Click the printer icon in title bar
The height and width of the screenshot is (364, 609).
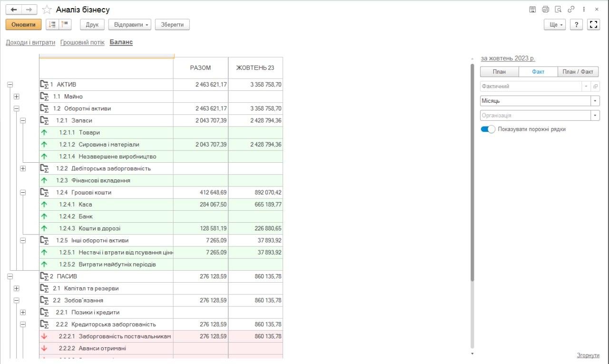(545, 9)
